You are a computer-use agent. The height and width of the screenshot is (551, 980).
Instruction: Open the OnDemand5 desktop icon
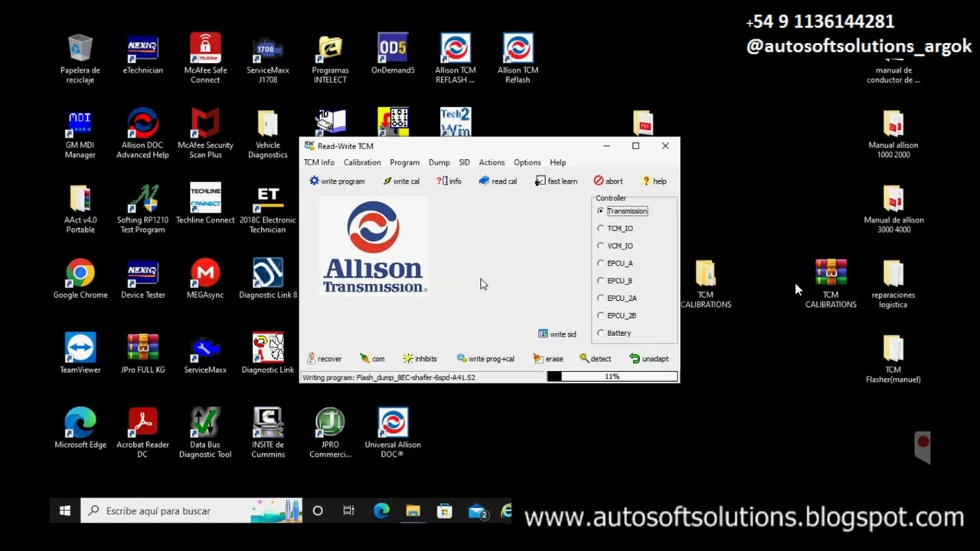(393, 55)
